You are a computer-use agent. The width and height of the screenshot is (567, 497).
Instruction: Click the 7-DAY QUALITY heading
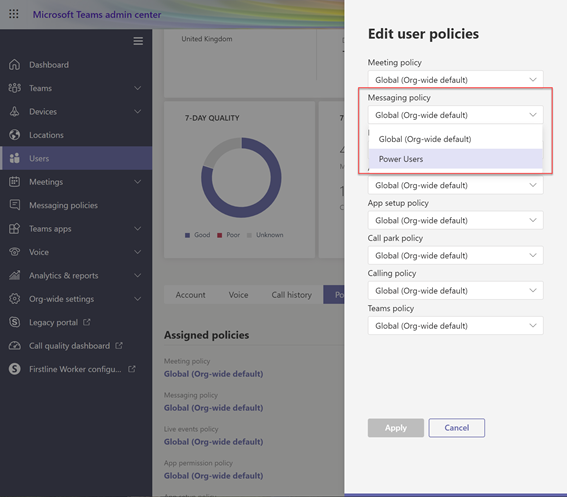tap(212, 118)
